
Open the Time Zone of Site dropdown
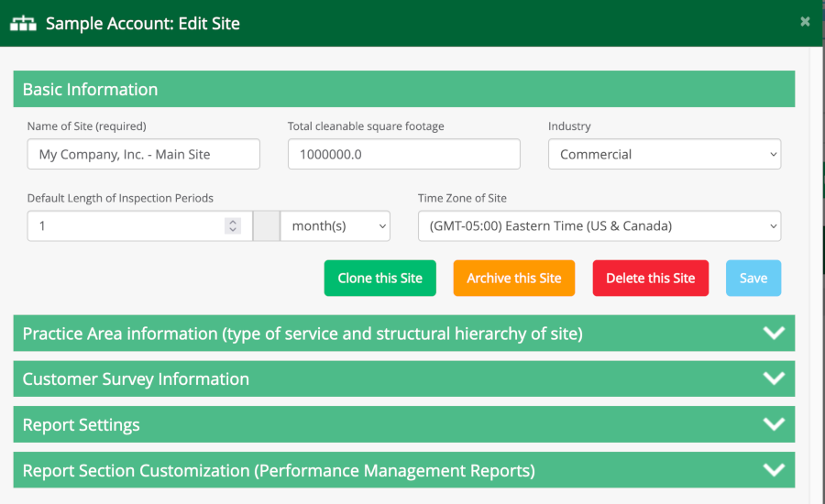click(x=599, y=226)
